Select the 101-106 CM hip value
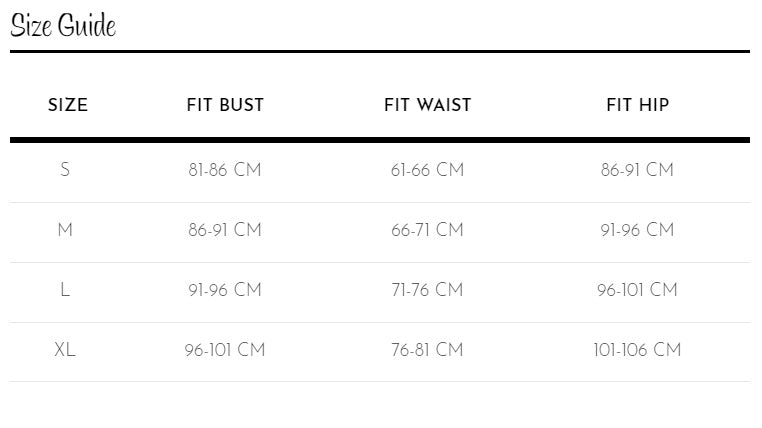Viewport: 762px width, 428px height. [637, 351]
